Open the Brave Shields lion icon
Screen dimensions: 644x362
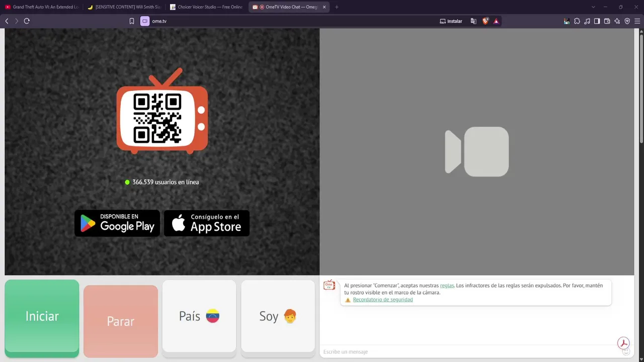pyautogui.click(x=486, y=21)
